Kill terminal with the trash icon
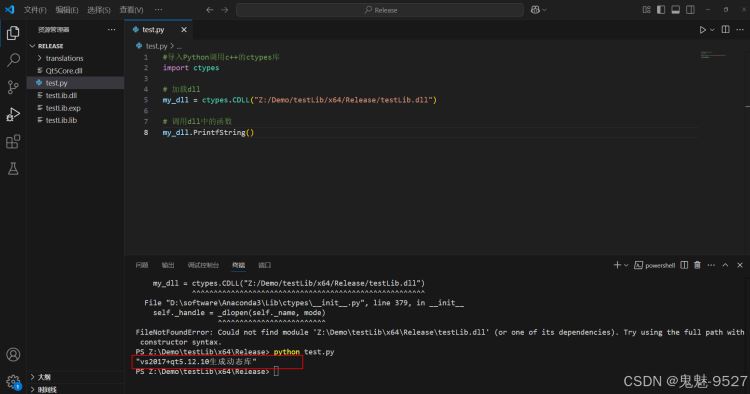 (x=697, y=265)
